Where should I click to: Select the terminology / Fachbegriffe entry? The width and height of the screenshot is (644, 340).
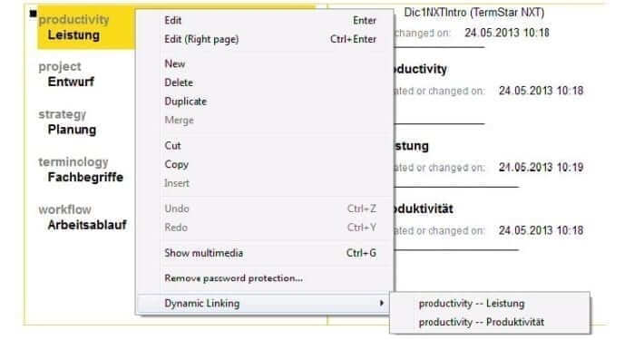81,170
